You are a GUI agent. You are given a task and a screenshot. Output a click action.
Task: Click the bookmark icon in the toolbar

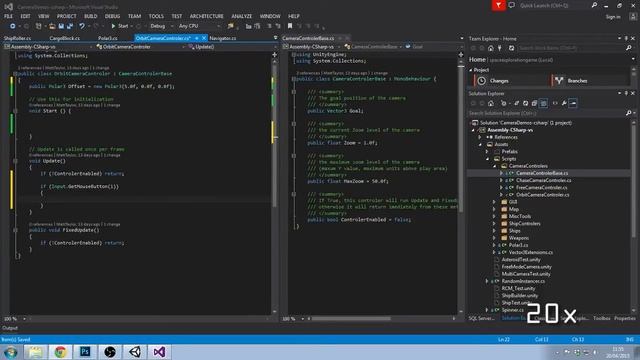(290, 26)
